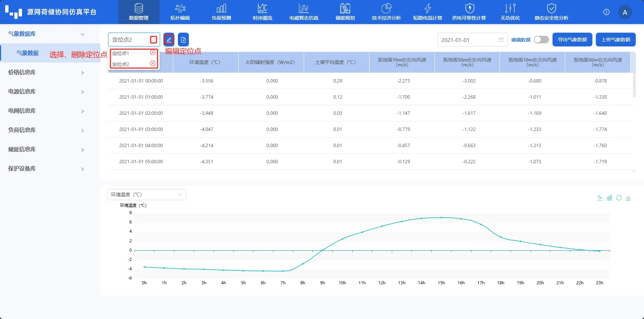This screenshot has width=644, height=319.
Task: Click the 上传气象数据 button
Action: (616, 40)
